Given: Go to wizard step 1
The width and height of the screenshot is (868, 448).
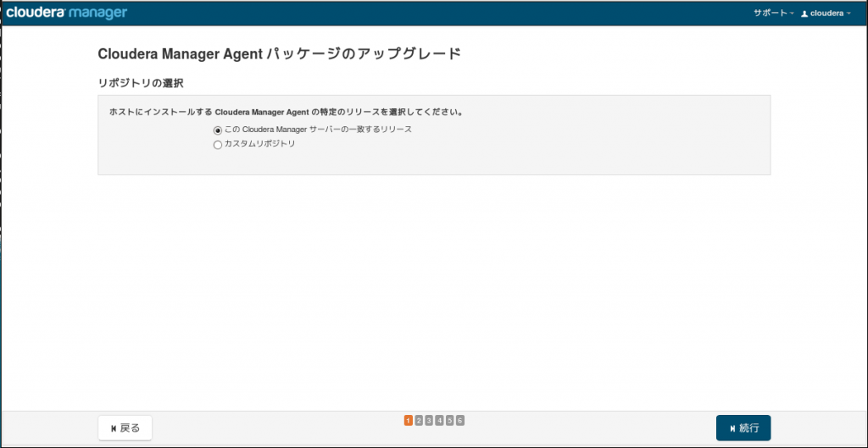Looking at the screenshot, I should (x=409, y=421).
